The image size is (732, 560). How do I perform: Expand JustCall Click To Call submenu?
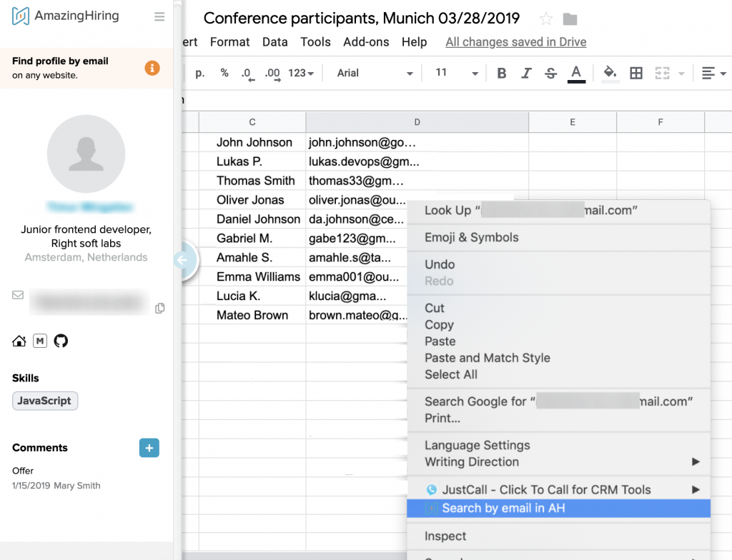(558, 489)
